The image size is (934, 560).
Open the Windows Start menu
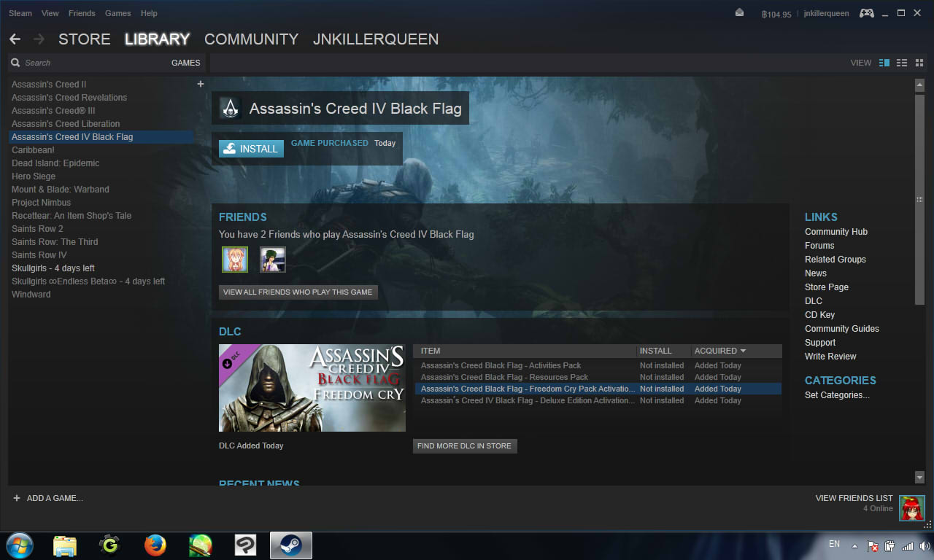(x=19, y=545)
